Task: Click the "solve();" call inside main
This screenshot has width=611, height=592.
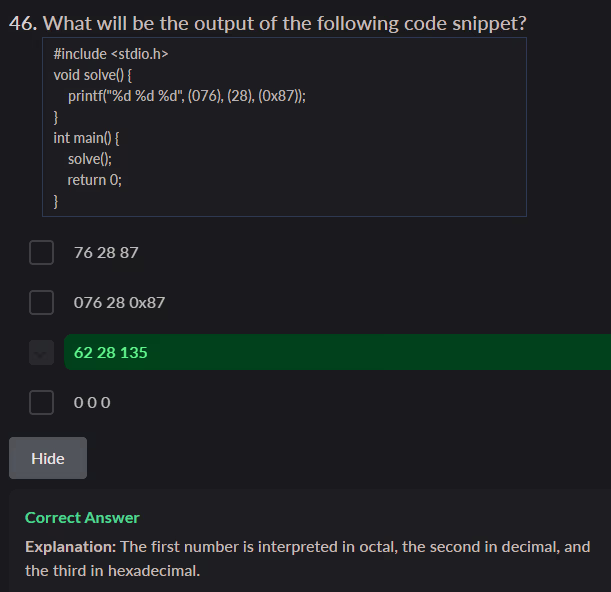Action: 90,159
